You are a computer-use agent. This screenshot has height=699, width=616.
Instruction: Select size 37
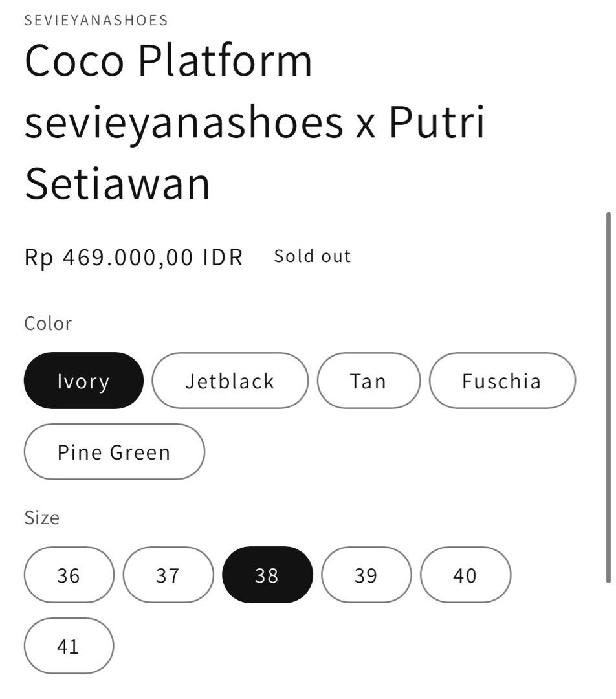tap(168, 575)
